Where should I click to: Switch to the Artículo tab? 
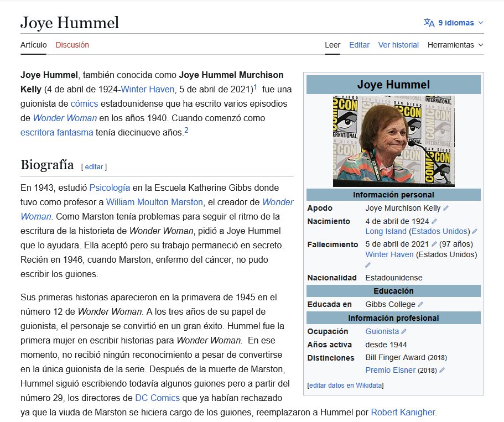(x=33, y=45)
